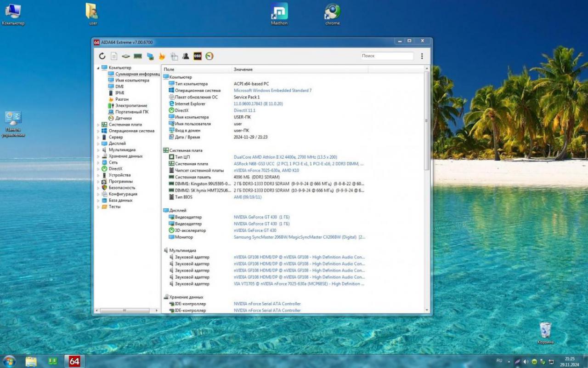Expand the Мультимедиа tree node
The height and width of the screenshot is (368, 588).
(x=98, y=150)
